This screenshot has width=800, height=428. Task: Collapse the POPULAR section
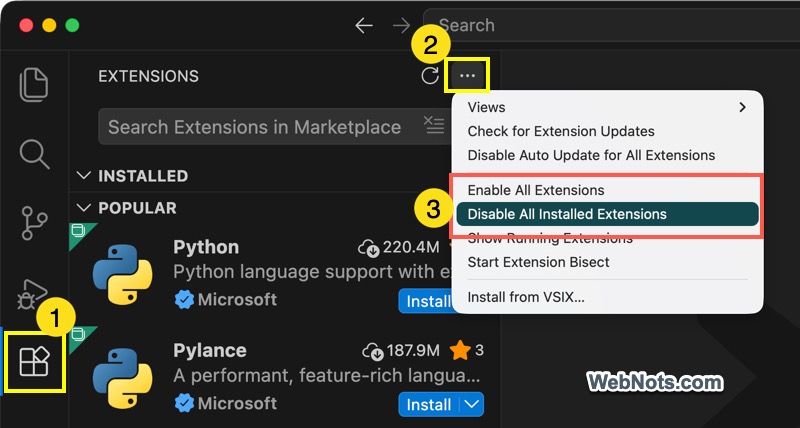coord(83,208)
